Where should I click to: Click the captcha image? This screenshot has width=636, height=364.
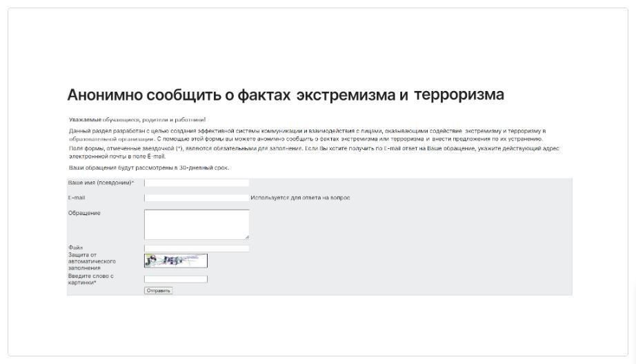pyautogui.click(x=176, y=261)
